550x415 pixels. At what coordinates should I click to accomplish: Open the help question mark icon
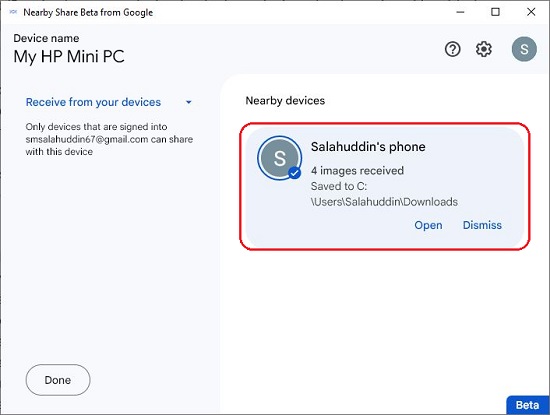tap(452, 49)
